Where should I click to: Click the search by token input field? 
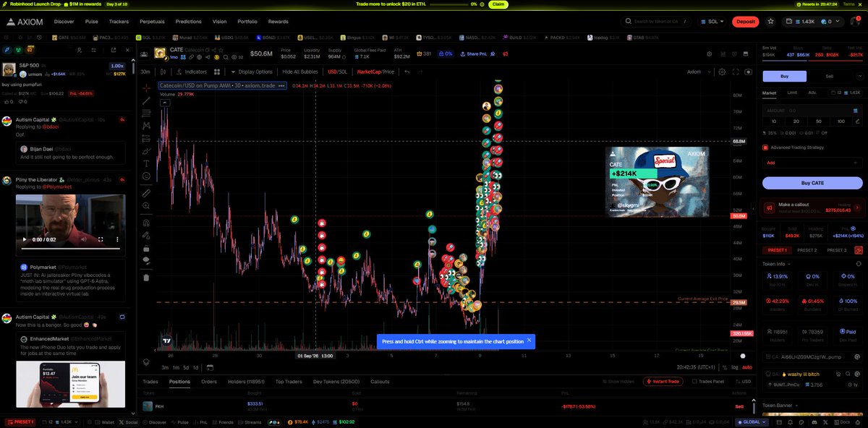(657, 22)
